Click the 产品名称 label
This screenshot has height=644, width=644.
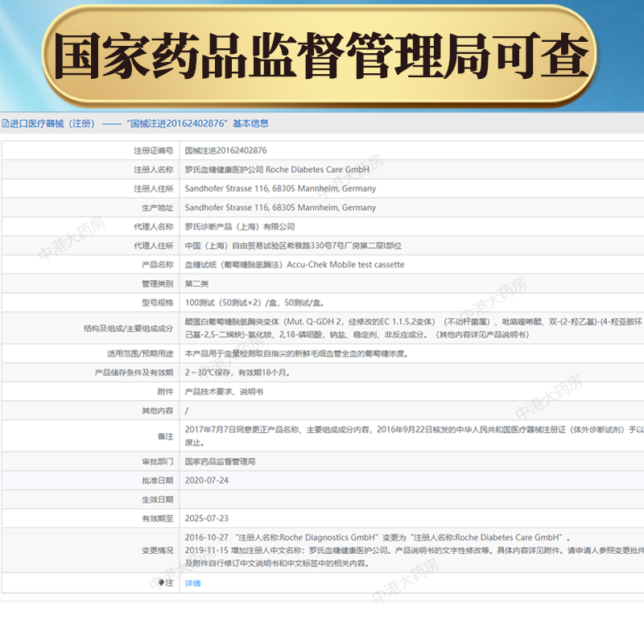(158, 265)
